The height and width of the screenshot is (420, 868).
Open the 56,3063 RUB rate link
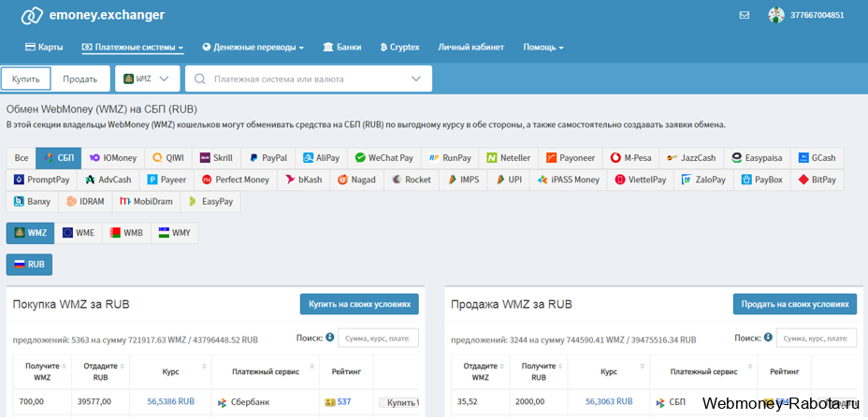[x=609, y=401]
